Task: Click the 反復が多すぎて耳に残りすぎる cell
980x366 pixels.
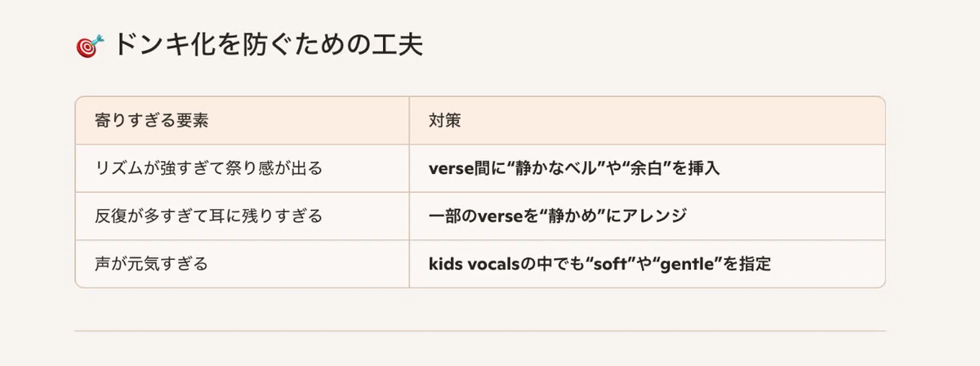Action: tap(242, 216)
